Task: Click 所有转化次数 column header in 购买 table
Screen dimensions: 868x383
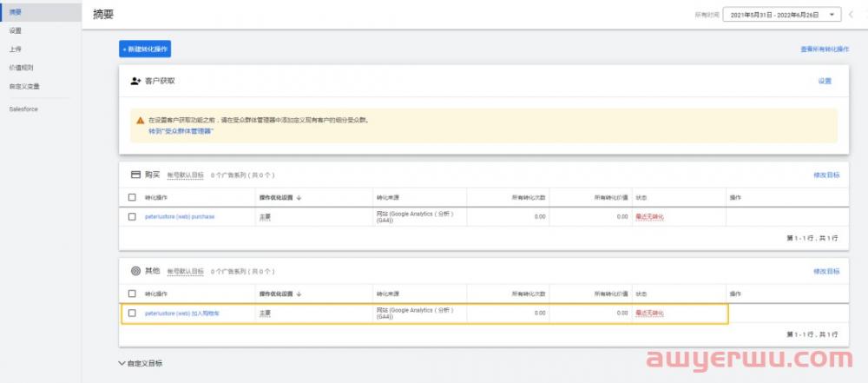Action: click(x=528, y=197)
